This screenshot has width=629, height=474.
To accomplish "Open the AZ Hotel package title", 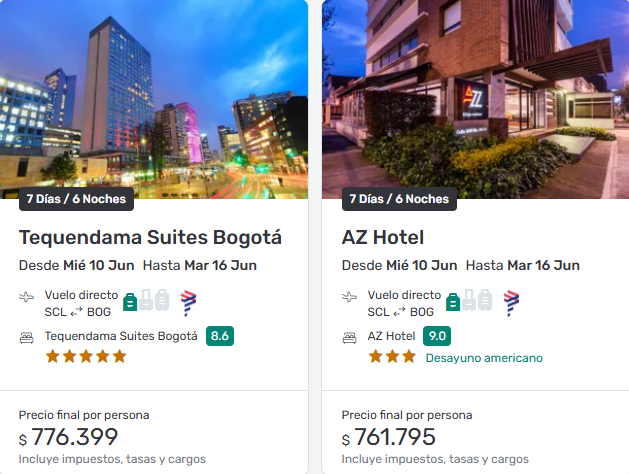I will [383, 237].
